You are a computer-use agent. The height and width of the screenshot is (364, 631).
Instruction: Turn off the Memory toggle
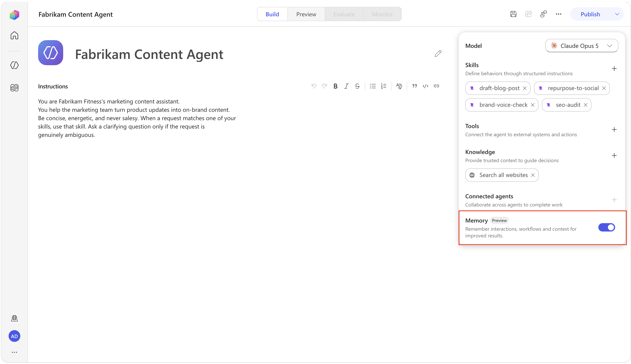[607, 227]
